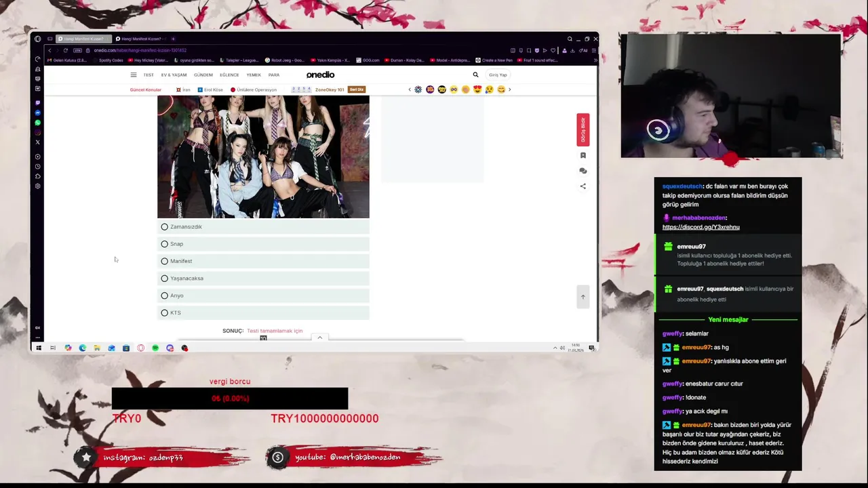The width and height of the screenshot is (868, 488).
Task: Open Ünlülere Operasyon trending topic
Action: pyautogui.click(x=254, y=89)
